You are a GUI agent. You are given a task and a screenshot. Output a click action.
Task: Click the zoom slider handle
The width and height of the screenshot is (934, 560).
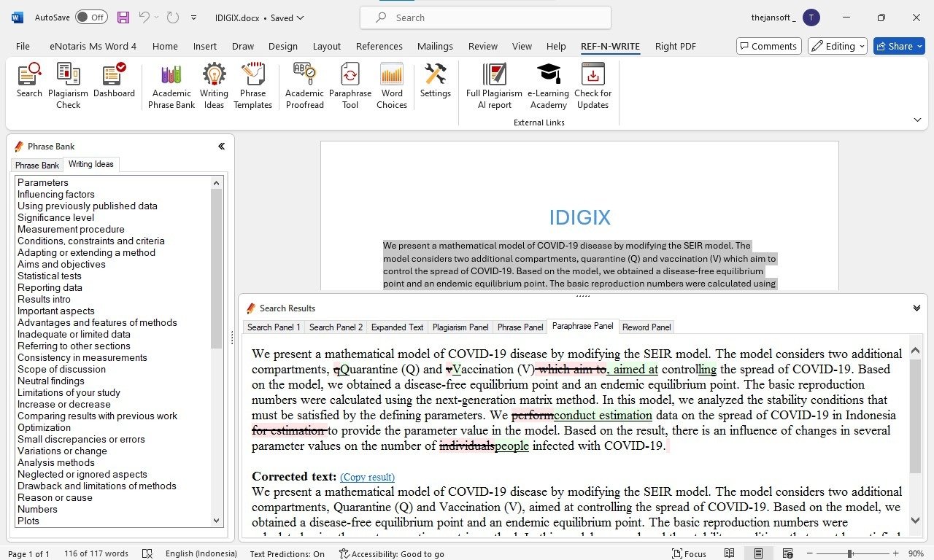pos(850,553)
